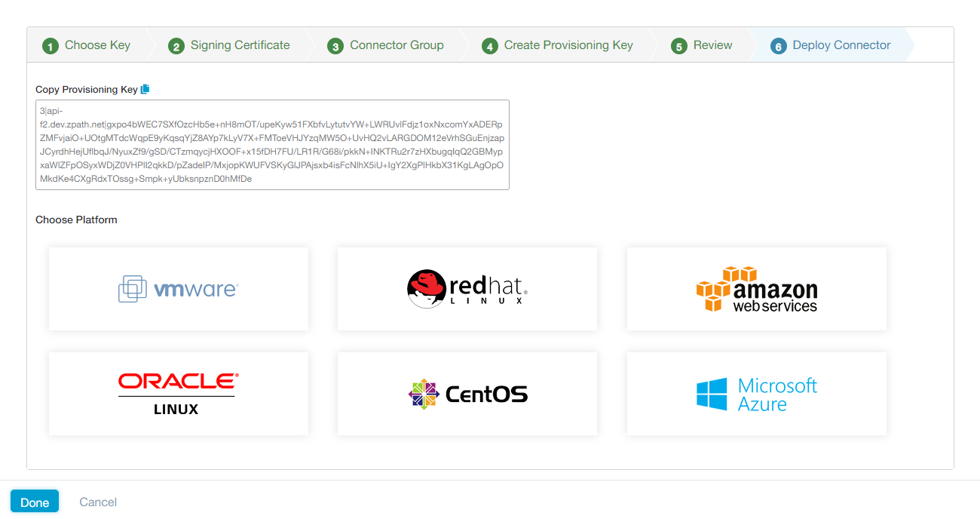Click the Amazon Web Services logo
Screen dimensions: 980x519
coord(756,289)
